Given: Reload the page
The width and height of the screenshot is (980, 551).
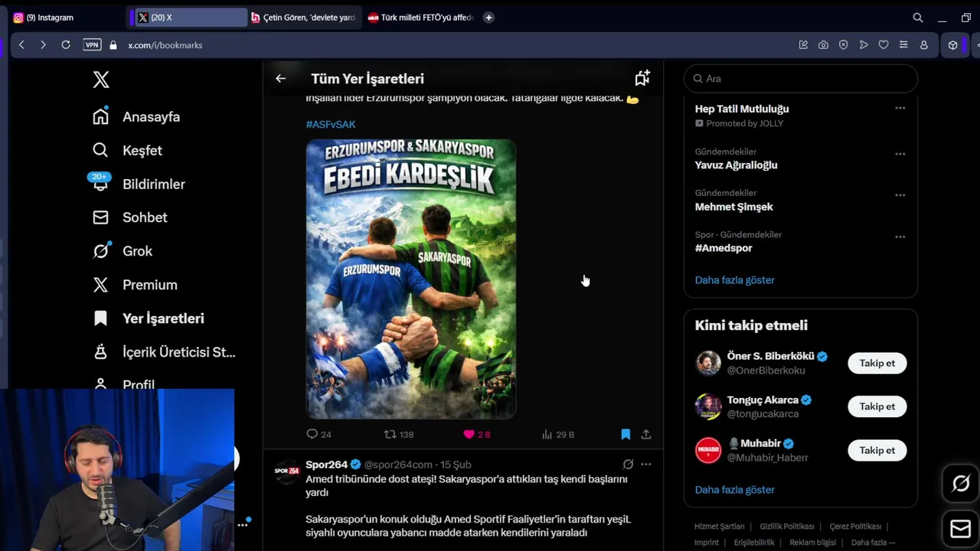Looking at the screenshot, I should (66, 45).
